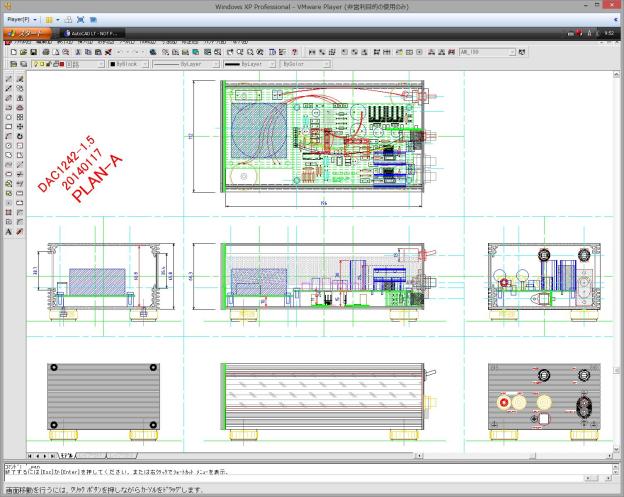Choose the Circle draw tool
This screenshot has height=497, width=624.
click(9, 146)
